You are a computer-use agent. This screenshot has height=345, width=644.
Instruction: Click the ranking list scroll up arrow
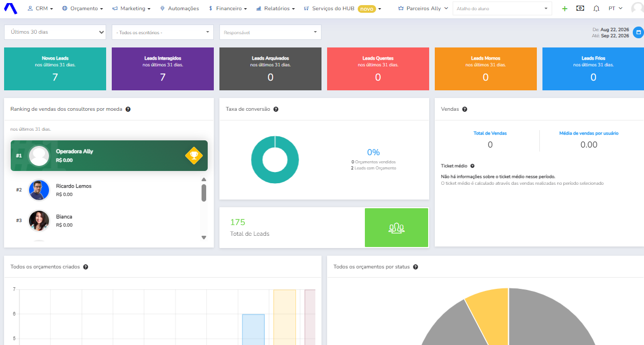click(204, 179)
